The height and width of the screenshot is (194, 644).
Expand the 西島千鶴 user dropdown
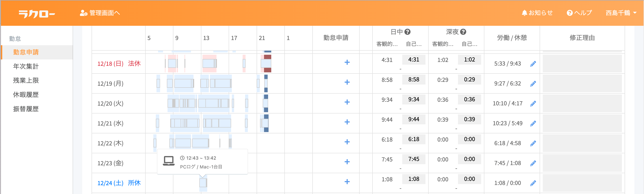621,13
